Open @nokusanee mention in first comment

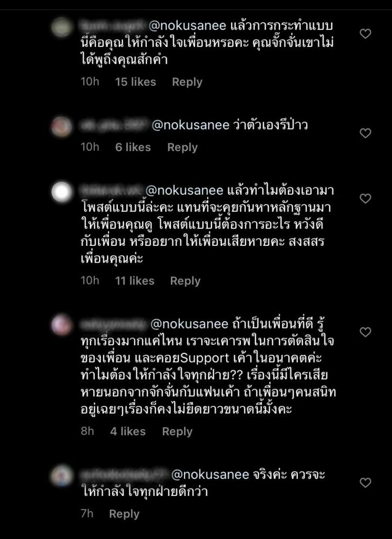coord(187,26)
